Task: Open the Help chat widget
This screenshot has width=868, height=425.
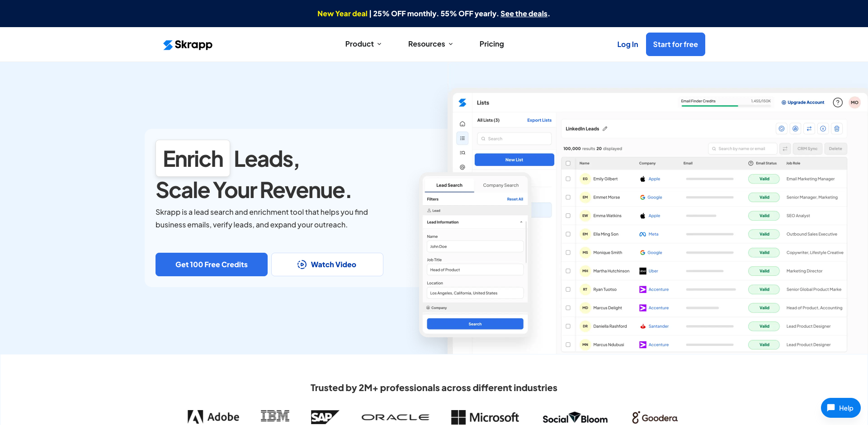Action: coord(840,408)
